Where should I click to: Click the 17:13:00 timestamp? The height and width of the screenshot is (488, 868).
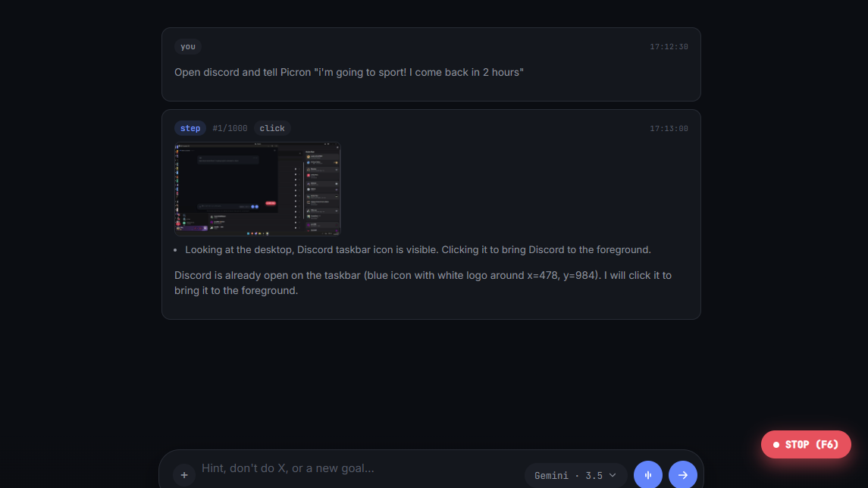(669, 128)
